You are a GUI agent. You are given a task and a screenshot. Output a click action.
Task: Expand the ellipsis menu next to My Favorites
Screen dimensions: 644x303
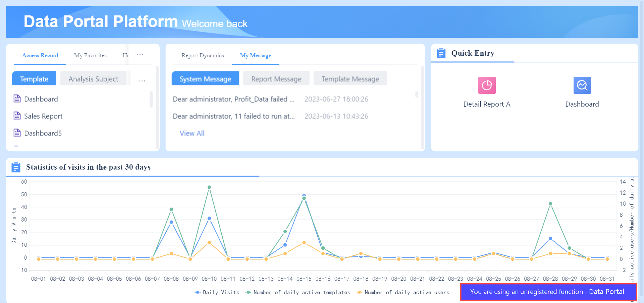click(x=140, y=55)
